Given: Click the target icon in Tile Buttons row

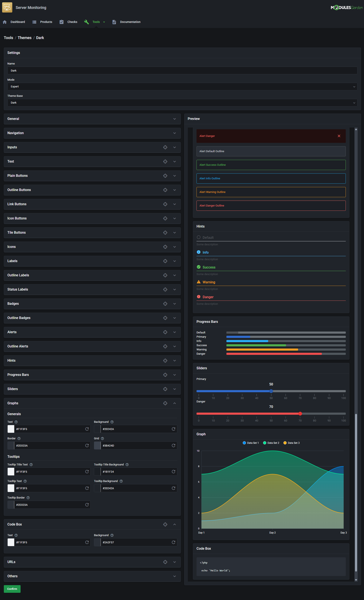Looking at the screenshot, I should (165, 233).
